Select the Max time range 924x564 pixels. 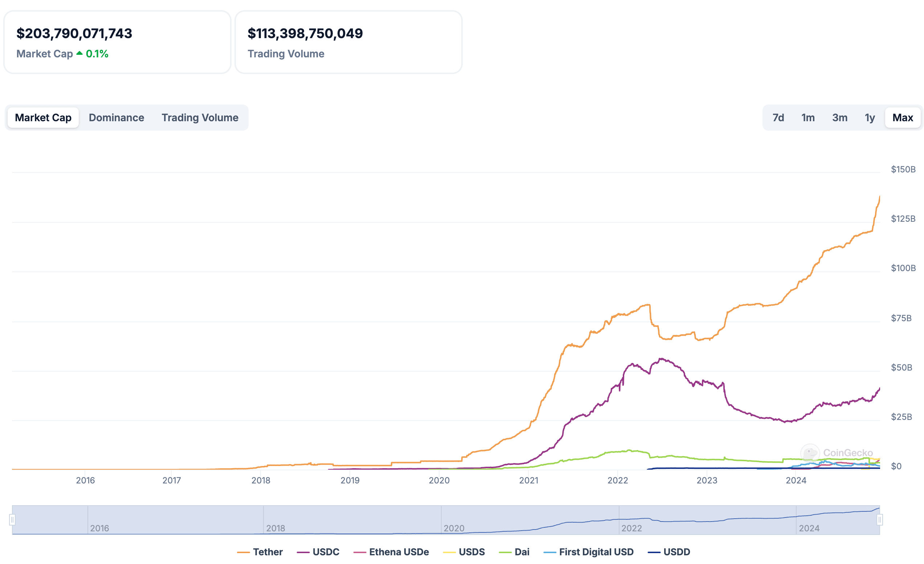tap(903, 118)
